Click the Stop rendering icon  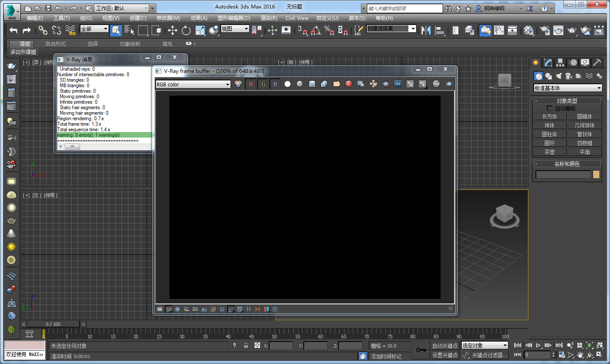click(x=436, y=84)
